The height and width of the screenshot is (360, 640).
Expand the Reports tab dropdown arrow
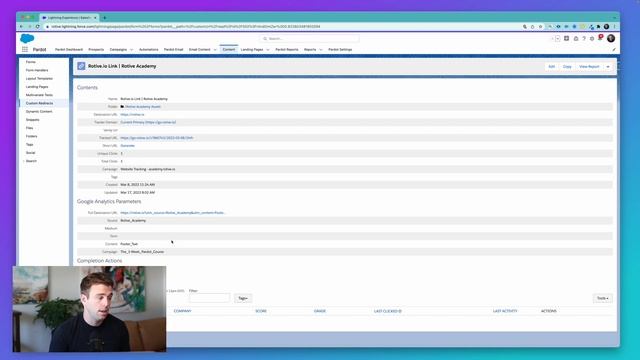(x=321, y=50)
